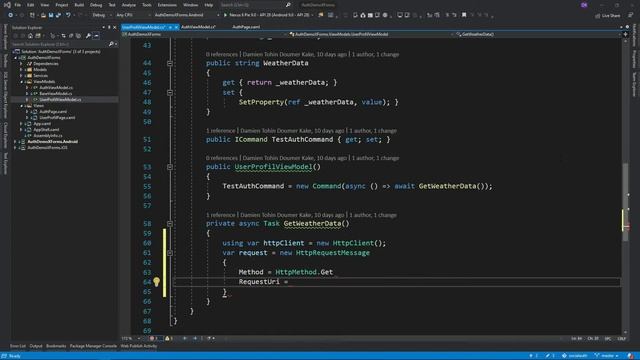The width and height of the screenshot is (640, 360).
Task: Click the Live Share button
Action: point(608,16)
